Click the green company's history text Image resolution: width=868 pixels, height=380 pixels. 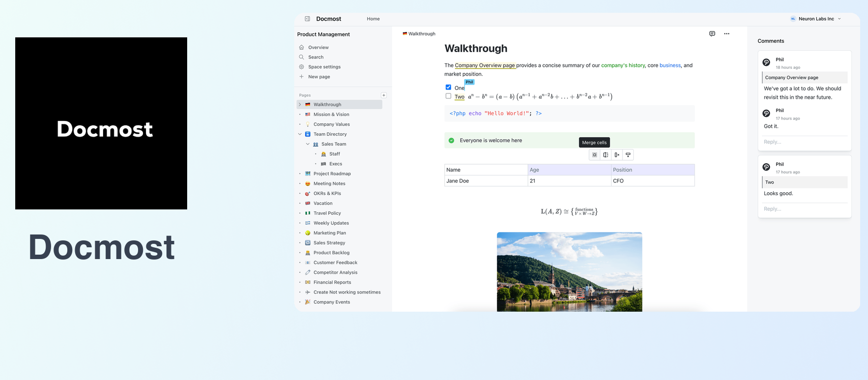click(623, 65)
